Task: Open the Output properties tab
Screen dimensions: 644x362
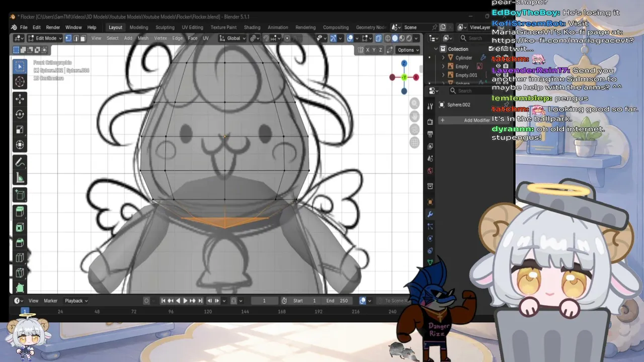Action: [430, 134]
